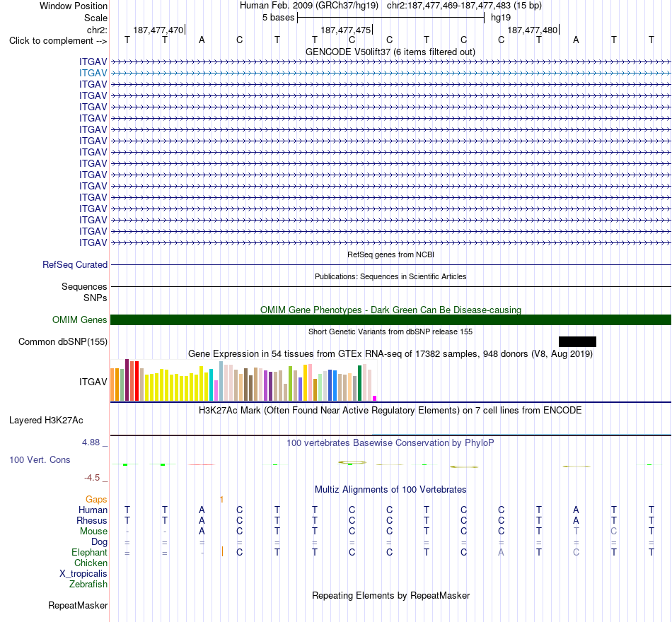The width and height of the screenshot is (672, 622).
Task: Click the Dog species label
Action: [99, 542]
